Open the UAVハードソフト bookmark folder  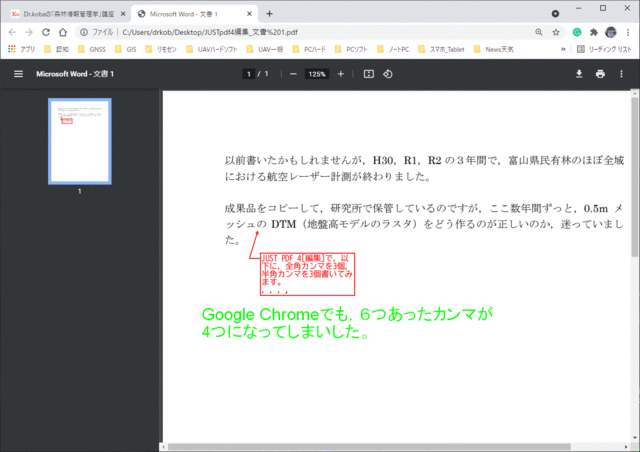point(212,49)
